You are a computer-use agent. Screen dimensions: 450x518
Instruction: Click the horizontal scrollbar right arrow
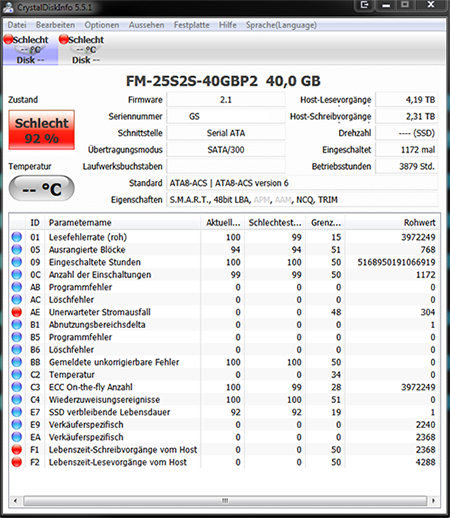click(433, 501)
